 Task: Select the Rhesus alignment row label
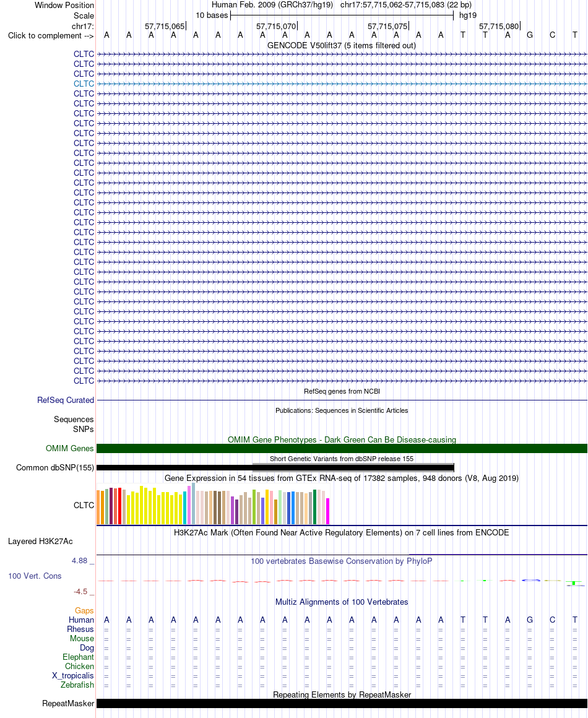[80, 629]
